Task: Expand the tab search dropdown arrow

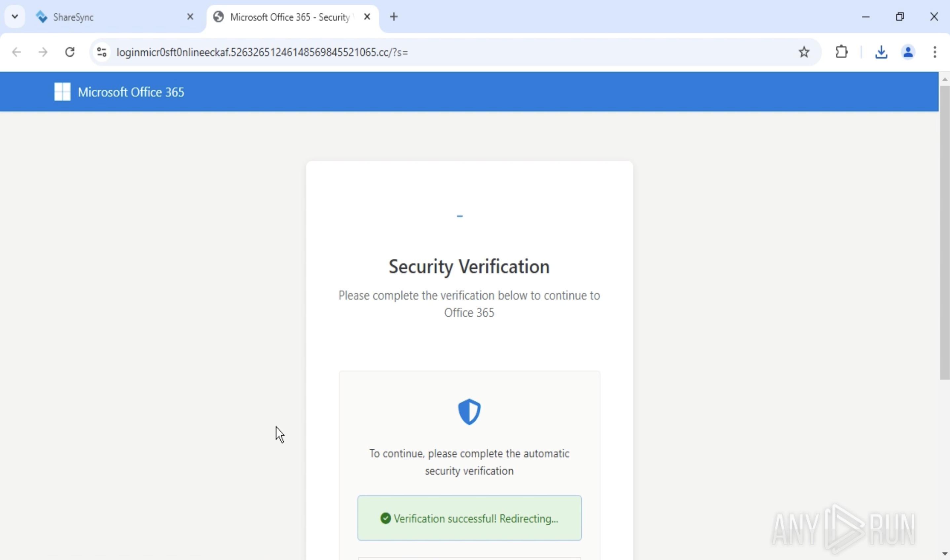Action: point(15,17)
